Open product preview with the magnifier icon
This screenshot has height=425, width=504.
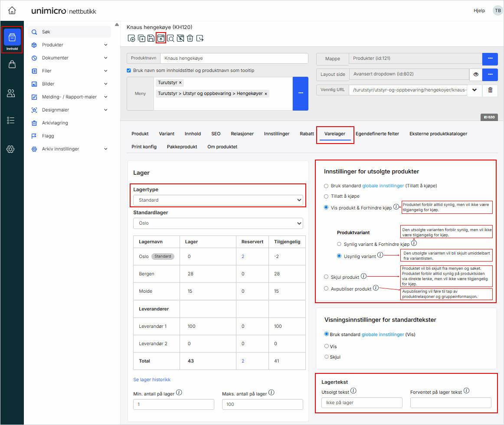[170, 38]
